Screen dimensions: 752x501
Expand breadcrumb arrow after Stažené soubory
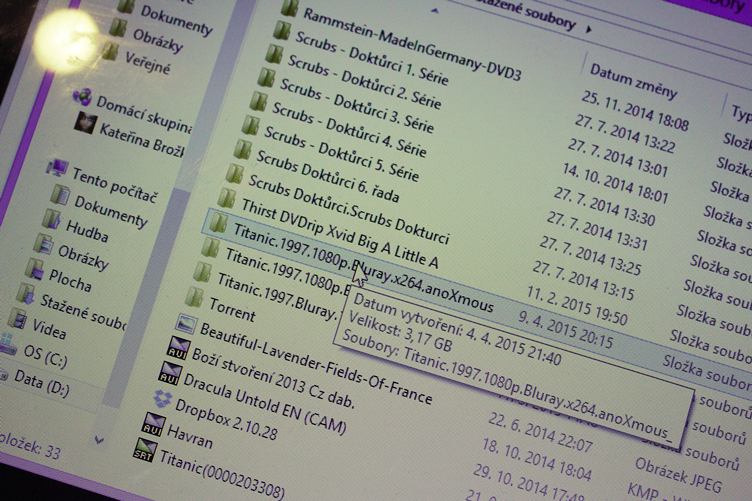point(588,29)
